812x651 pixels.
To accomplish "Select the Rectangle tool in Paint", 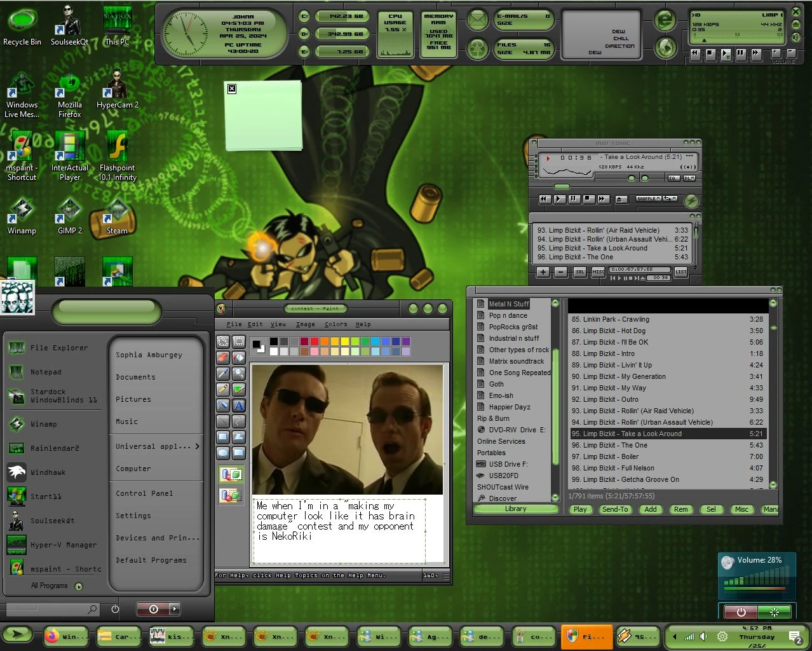I will tap(223, 437).
